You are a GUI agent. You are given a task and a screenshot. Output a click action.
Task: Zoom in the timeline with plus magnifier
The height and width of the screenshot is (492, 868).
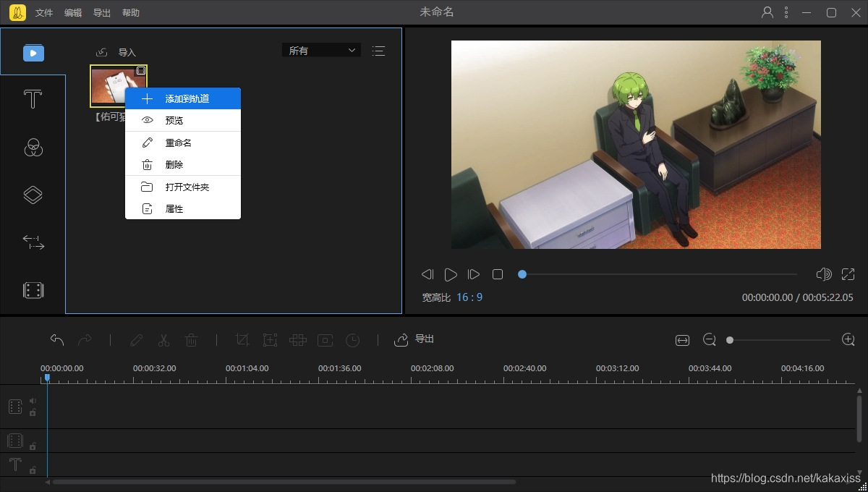click(x=848, y=339)
